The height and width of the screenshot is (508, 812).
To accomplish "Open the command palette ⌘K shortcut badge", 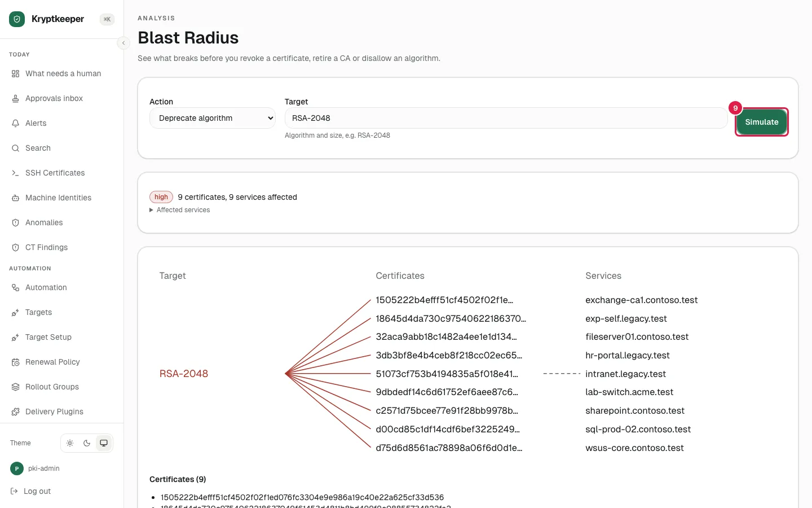I will pyautogui.click(x=107, y=19).
